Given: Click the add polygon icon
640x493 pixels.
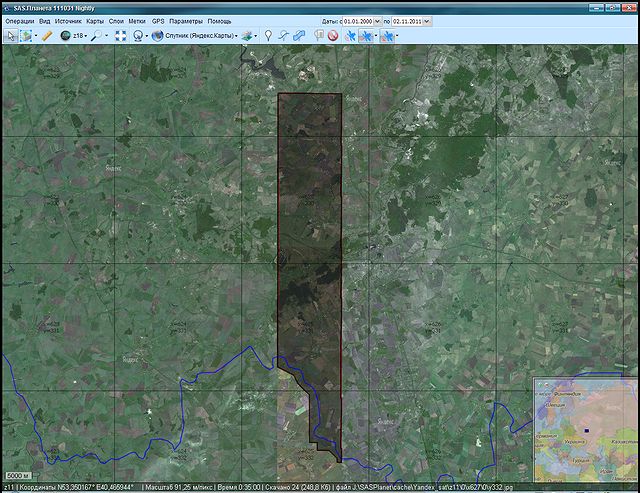Looking at the screenshot, I should pyautogui.click(x=300, y=35).
